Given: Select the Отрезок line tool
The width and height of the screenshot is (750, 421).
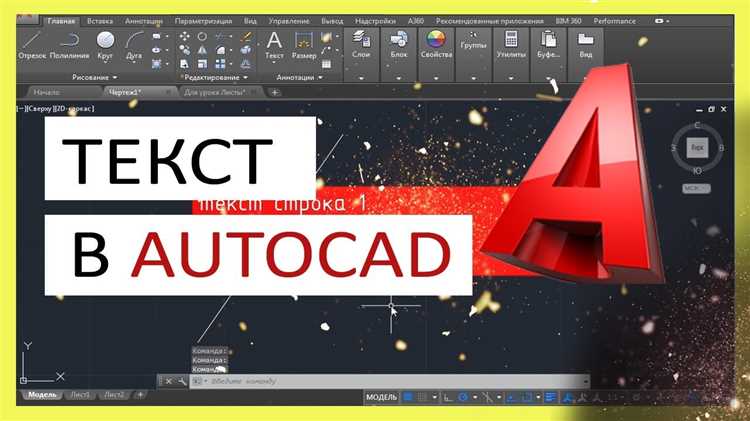Looking at the screenshot, I should 32,45.
